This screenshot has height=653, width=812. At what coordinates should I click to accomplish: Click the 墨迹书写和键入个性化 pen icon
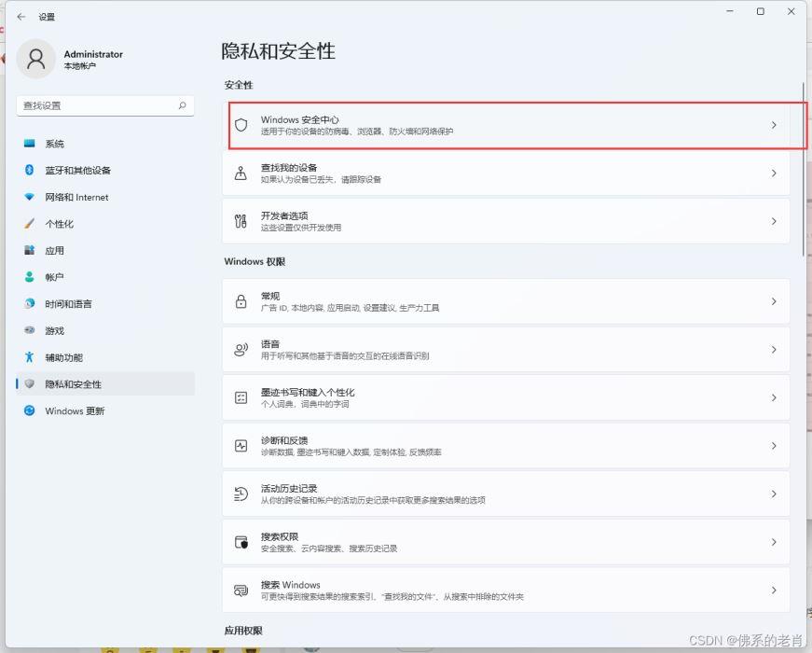coord(241,397)
